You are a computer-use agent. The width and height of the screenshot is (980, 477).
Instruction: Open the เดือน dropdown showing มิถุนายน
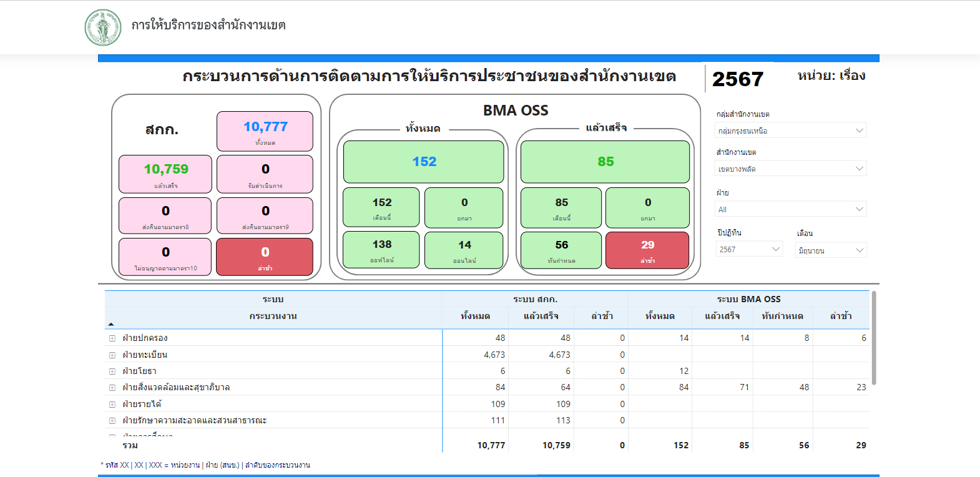[x=831, y=250]
